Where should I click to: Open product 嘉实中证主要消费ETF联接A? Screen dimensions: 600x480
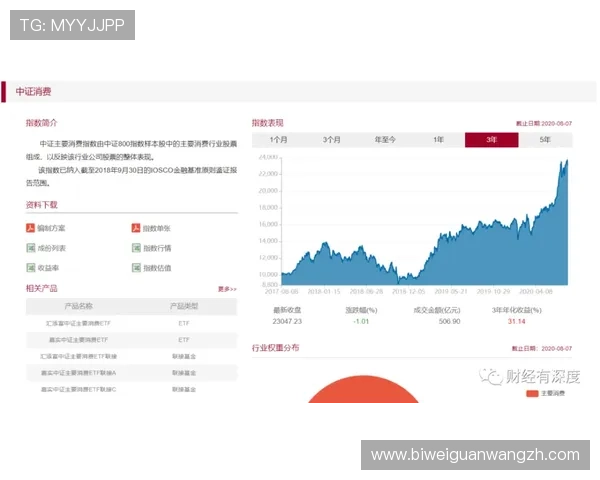[x=78, y=373]
